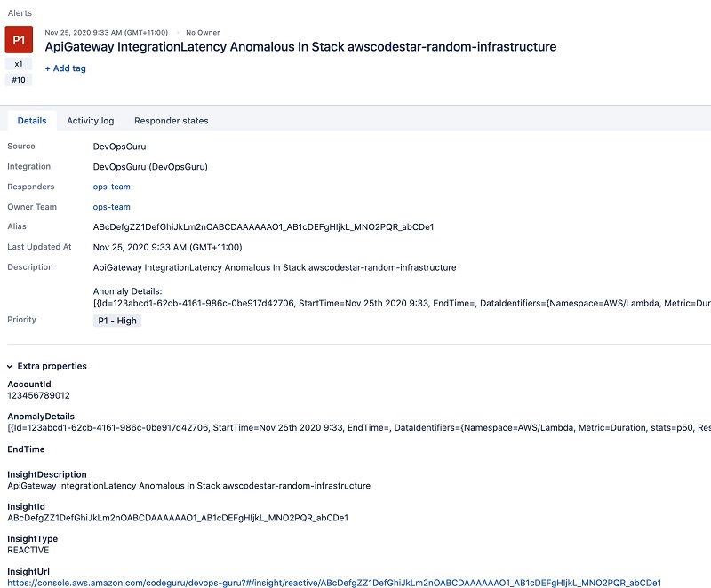Click the x1 alert count badge
711x588 pixels.
point(19,64)
